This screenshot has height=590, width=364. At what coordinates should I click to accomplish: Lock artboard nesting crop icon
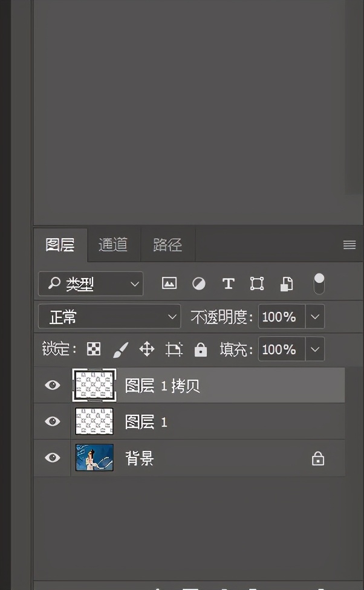tap(174, 349)
